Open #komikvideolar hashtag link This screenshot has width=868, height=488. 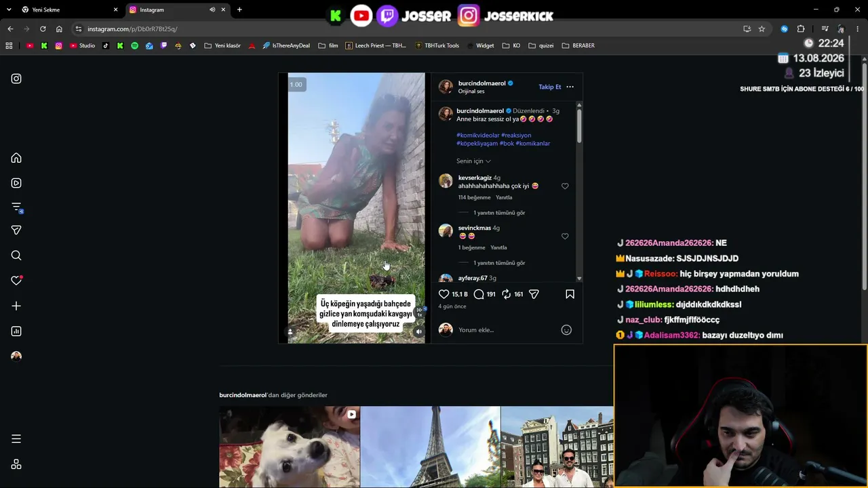pyautogui.click(x=477, y=136)
